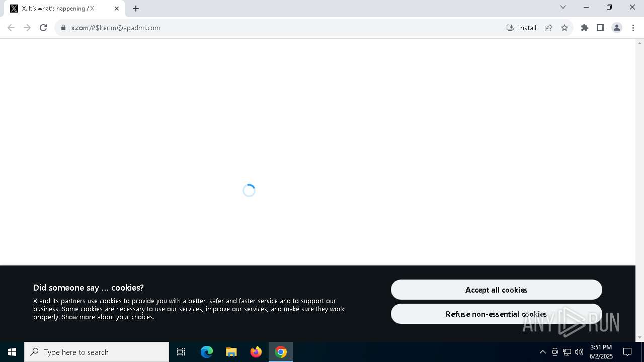The height and width of the screenshot is (362, 644).
Task: Open Chrome's three-dot menu
Action: [x=633, y=28]
